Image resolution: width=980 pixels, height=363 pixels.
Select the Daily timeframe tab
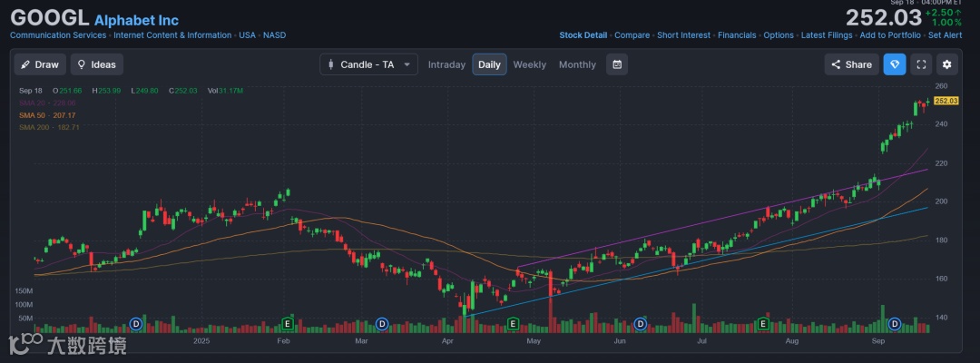pos(489,64)
